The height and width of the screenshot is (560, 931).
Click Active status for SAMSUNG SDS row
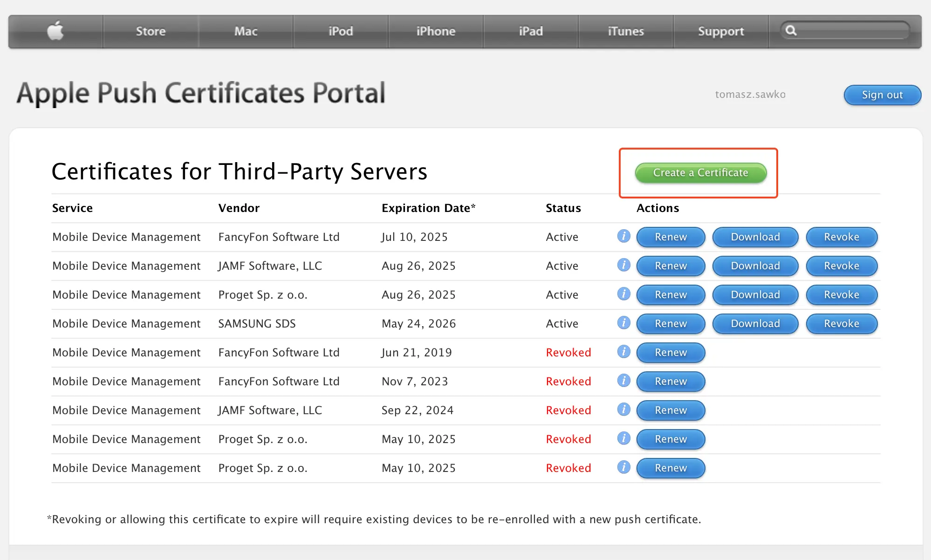pyautogui.click(x=562, y=324)
